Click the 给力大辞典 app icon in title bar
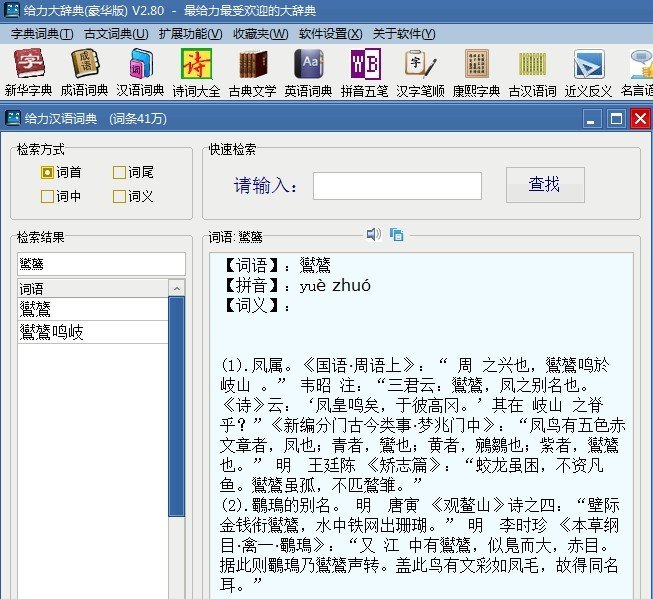The height and width of the screenshot is (599, 653). point(11,10)
